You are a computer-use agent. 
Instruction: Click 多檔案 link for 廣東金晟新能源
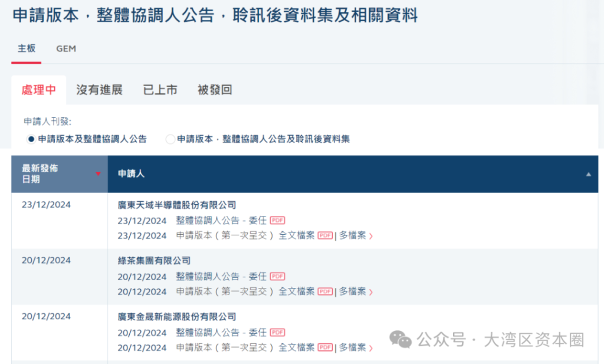(x=353, y=347)
